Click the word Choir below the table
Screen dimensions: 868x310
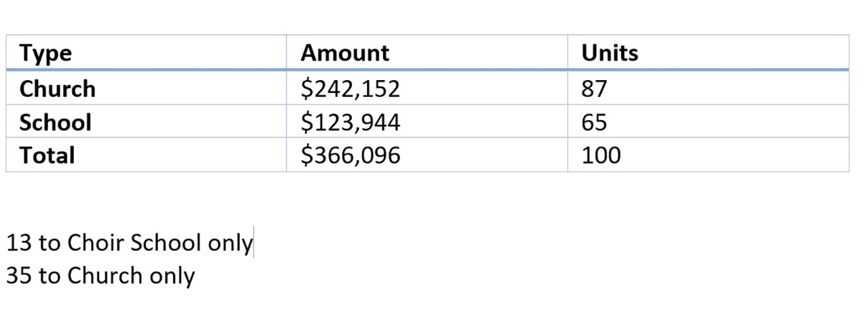point(96,243)
